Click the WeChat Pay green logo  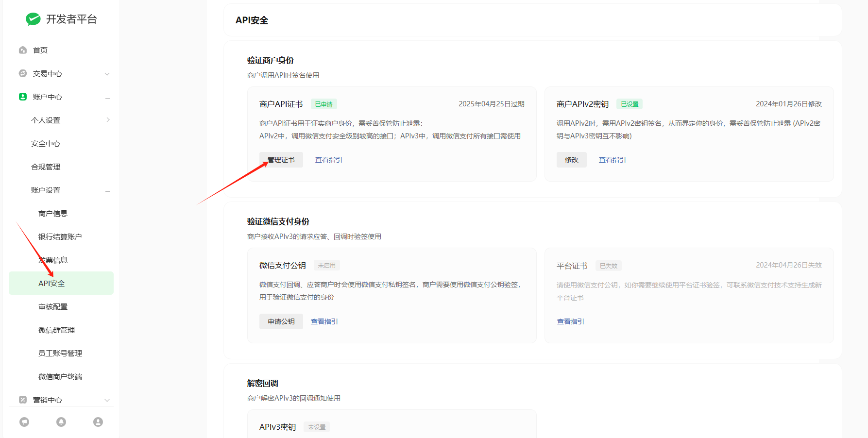coord(33,19)
